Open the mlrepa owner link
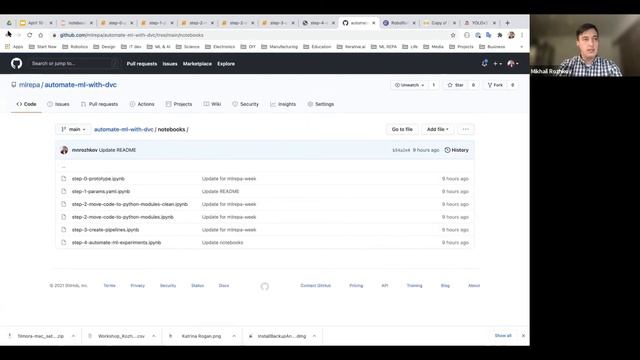Viewport: 640px width, 360px height. [29, 85]
